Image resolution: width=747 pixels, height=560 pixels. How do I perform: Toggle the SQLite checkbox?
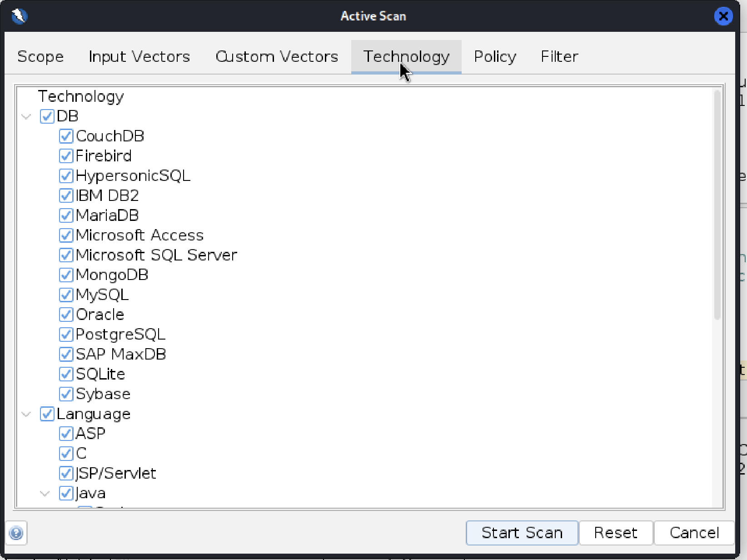pos(66,374)
